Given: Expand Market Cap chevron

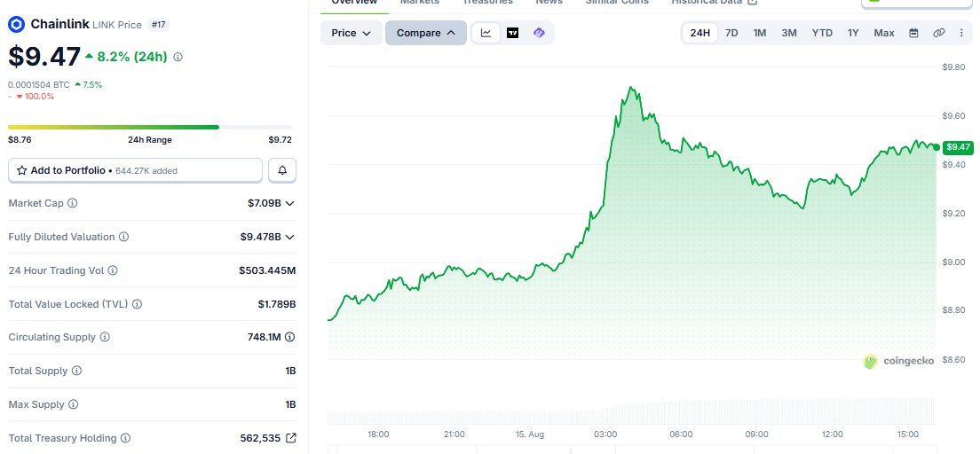Looking at the screenshot, I should tap(290, 203).
